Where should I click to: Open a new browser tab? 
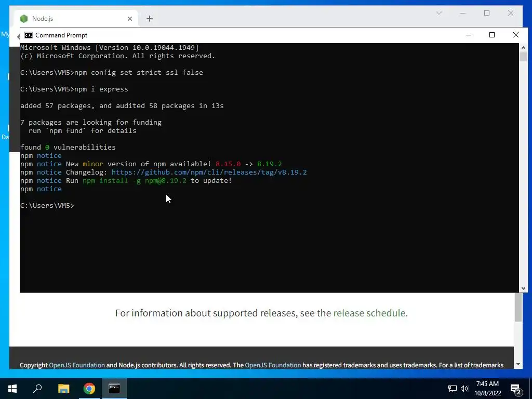click(150, 19)
